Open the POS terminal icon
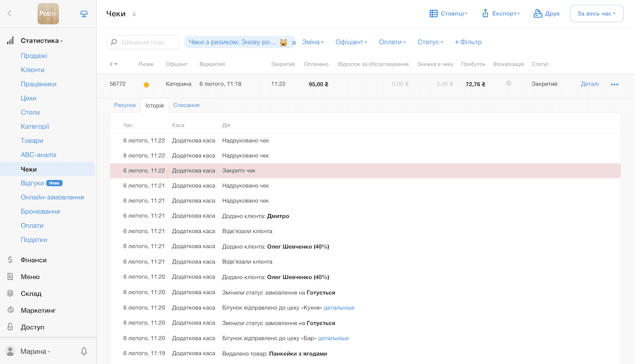636x364 pixels. coord(84,14)
